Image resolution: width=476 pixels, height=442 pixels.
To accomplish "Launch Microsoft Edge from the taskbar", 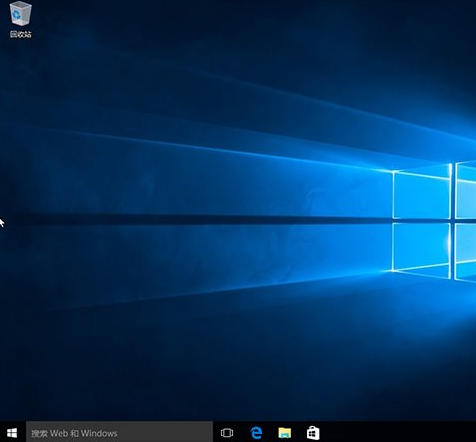I will click(x=256, y=433).
